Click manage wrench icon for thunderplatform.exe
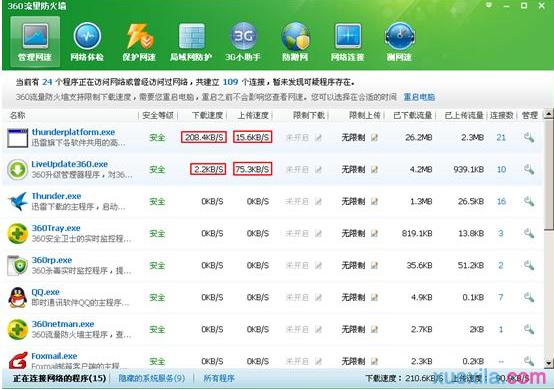This screenshot has width=554, height=389. point(529,137)
